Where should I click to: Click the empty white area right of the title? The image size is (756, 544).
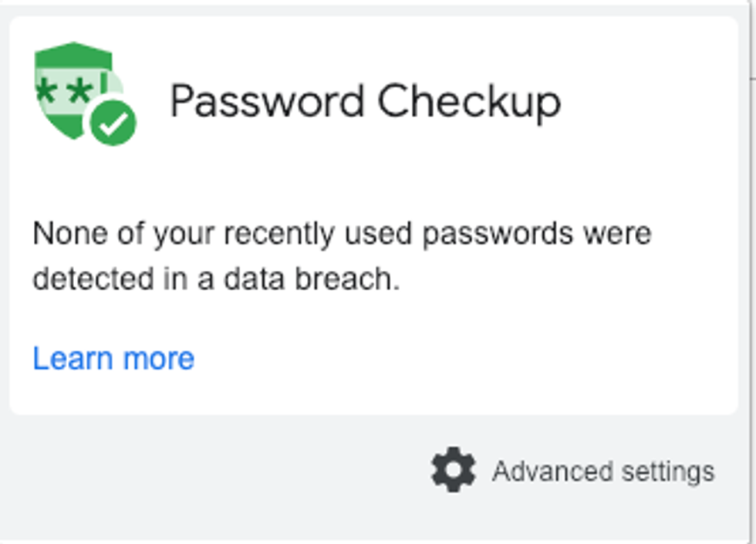pyautogui.click(x=656, y=101)
